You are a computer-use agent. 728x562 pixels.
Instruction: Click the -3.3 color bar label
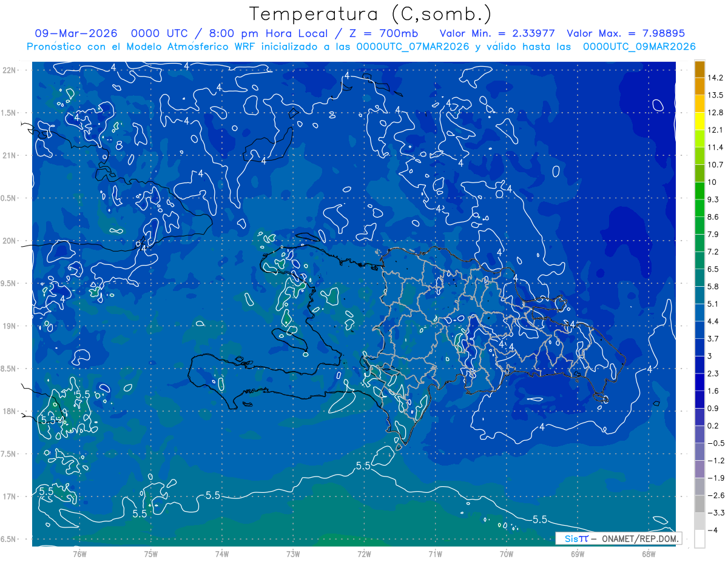coord(716,513)
